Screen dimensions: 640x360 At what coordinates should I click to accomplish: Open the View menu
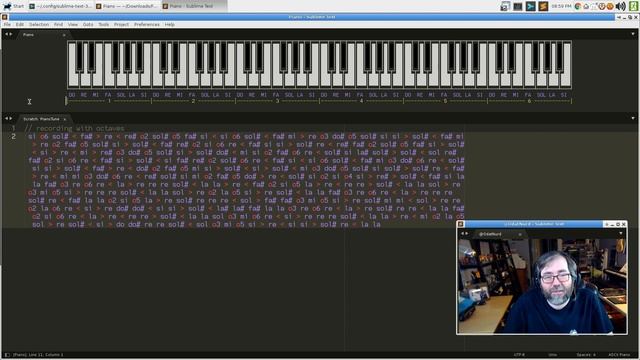[x=73, y=24]
